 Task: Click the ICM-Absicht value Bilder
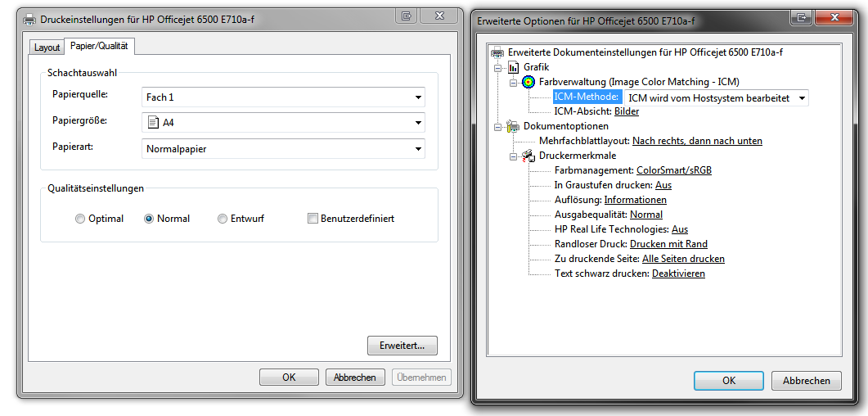[627, 111]
